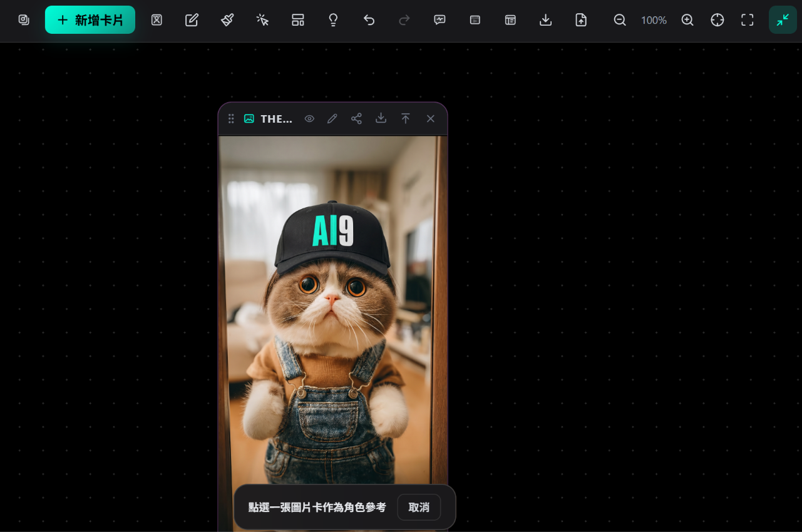Close the image card

430,119
